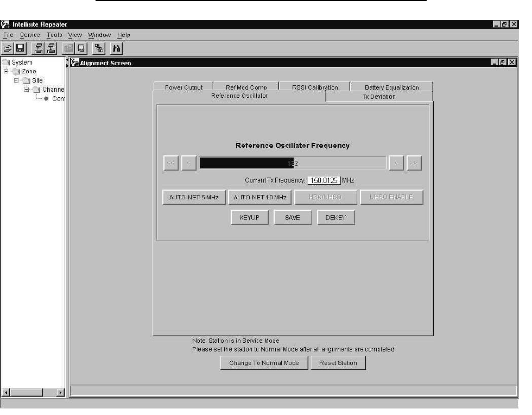The width and height of the screenshot is (532, 415).
Task: Select the System label in tree
Action: pyautogui.click(x=22, y=62)
